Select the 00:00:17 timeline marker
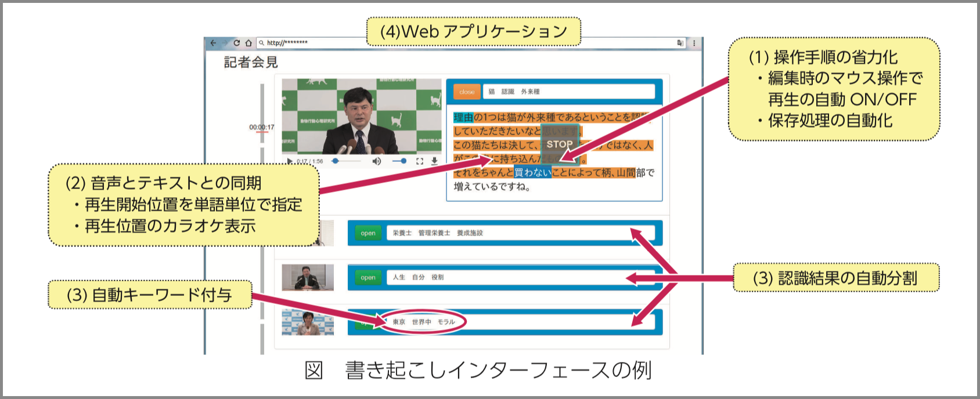 click(x=262, y=128)
